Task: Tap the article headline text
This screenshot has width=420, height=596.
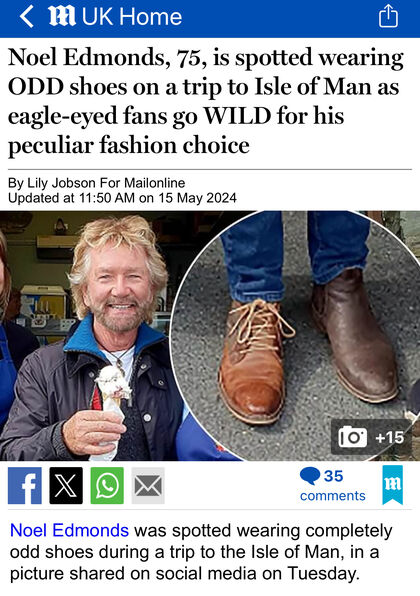Action: pos(206,101)
